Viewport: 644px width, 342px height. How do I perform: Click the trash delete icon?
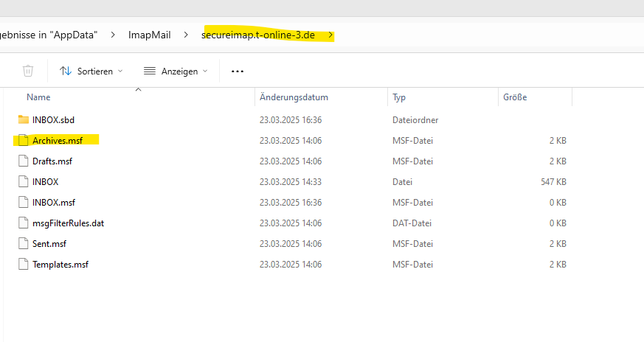pyautogui.click(x=28, y=71)
